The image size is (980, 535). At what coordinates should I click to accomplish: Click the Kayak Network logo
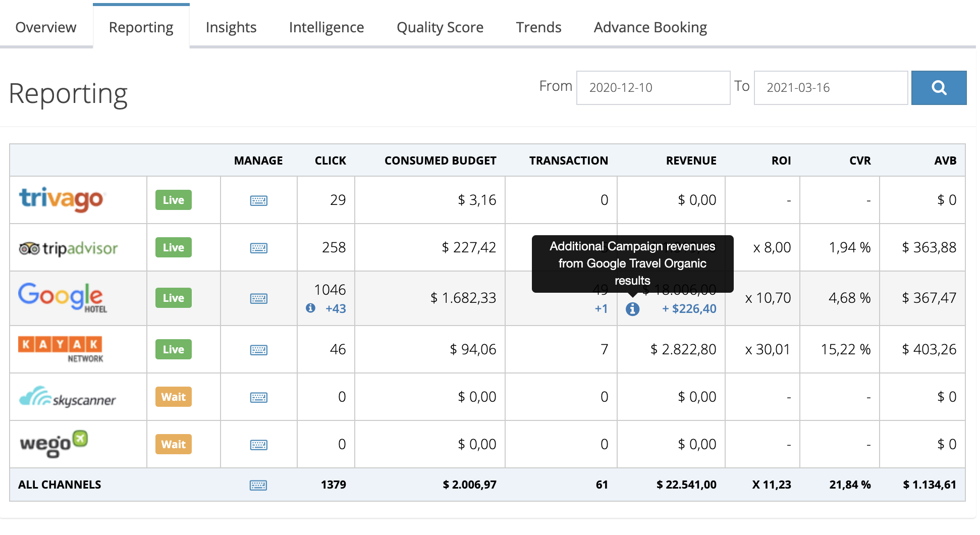(x=61, y=349)
